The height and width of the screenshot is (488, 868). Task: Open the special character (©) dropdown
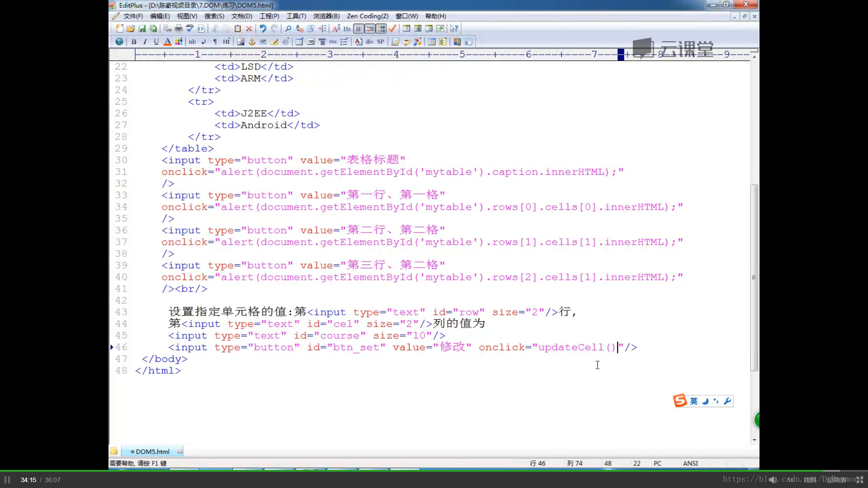pyautogui.click(x=286, y=42)
